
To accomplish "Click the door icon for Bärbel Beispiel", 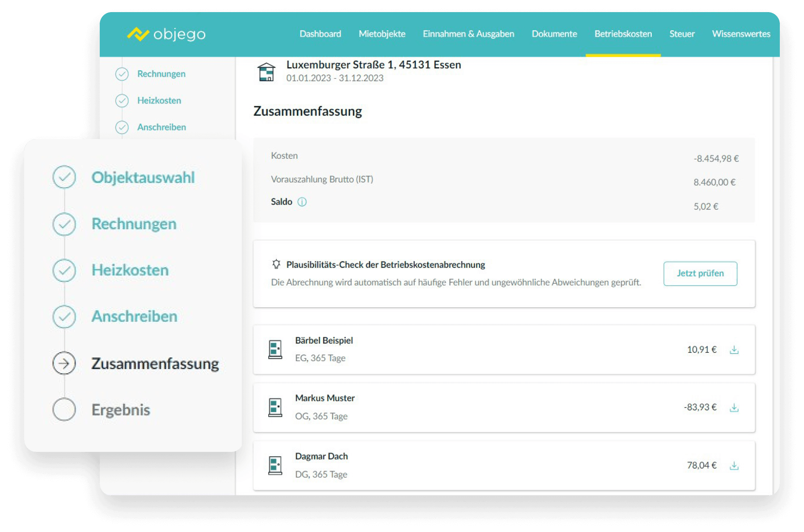I will tap(275, 350).
